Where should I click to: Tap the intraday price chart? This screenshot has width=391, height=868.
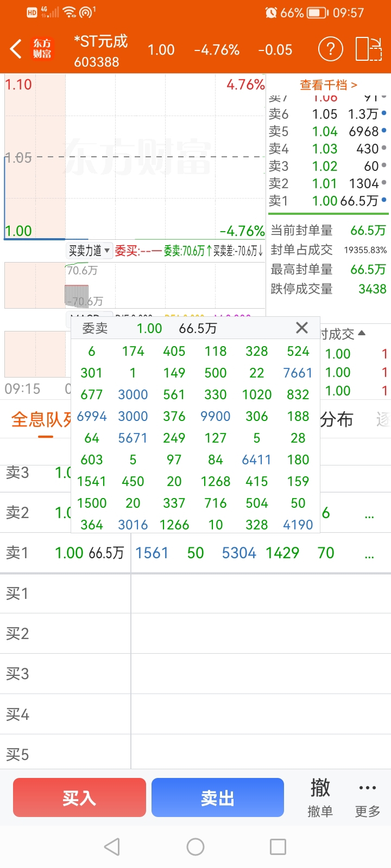(x=135, y=157)
